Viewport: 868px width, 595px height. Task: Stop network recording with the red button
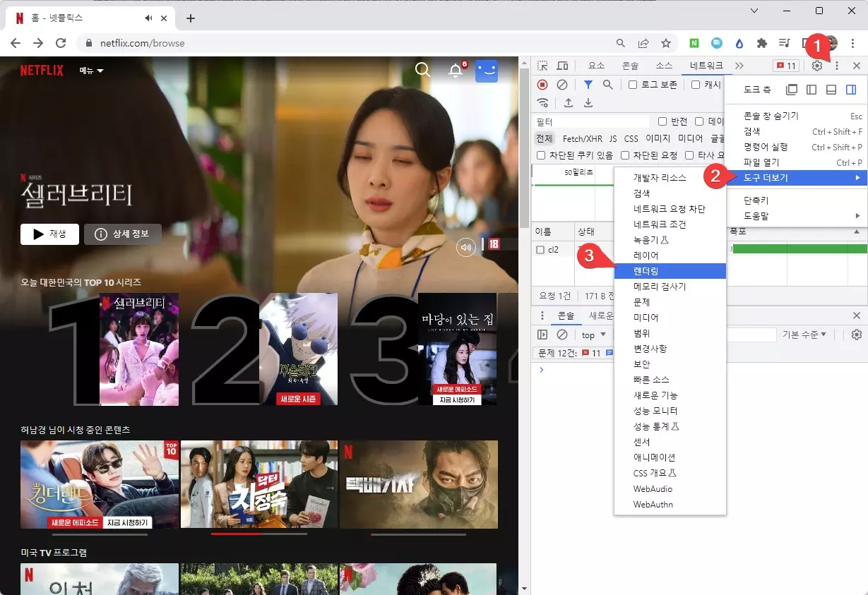542,85
